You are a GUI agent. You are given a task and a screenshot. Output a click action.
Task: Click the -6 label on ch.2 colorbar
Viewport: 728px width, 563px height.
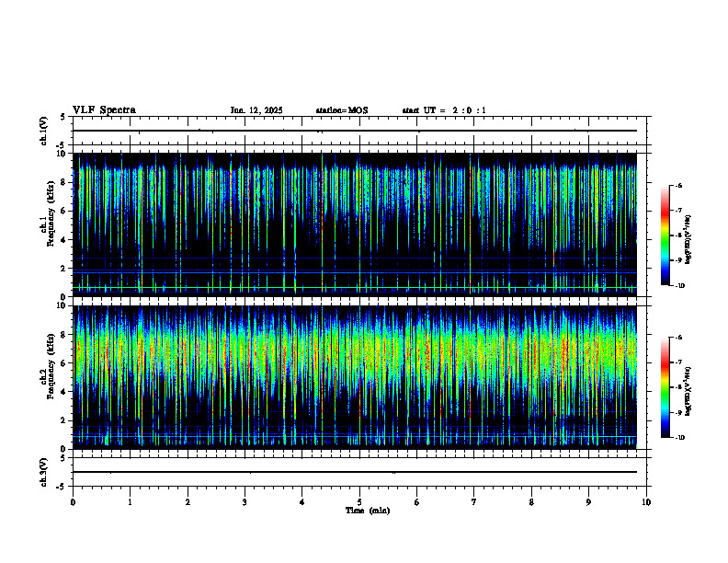click(x=678, y=338)
